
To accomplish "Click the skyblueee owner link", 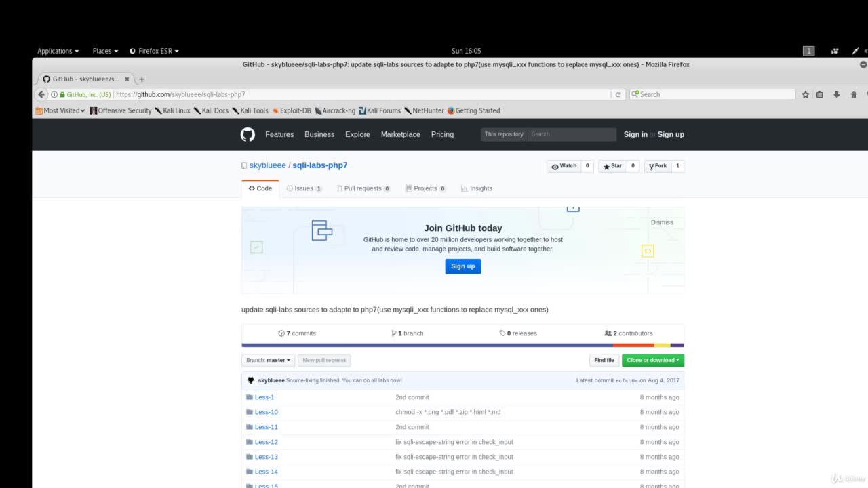I will [x=267, y=165].
